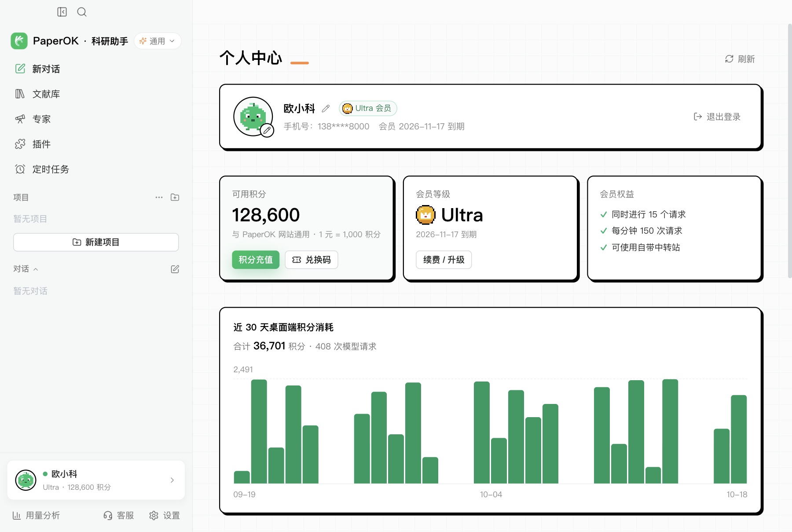792x532 pixels.
Task: Click the PaperOK green logo
Action: (x=19, y=41)
